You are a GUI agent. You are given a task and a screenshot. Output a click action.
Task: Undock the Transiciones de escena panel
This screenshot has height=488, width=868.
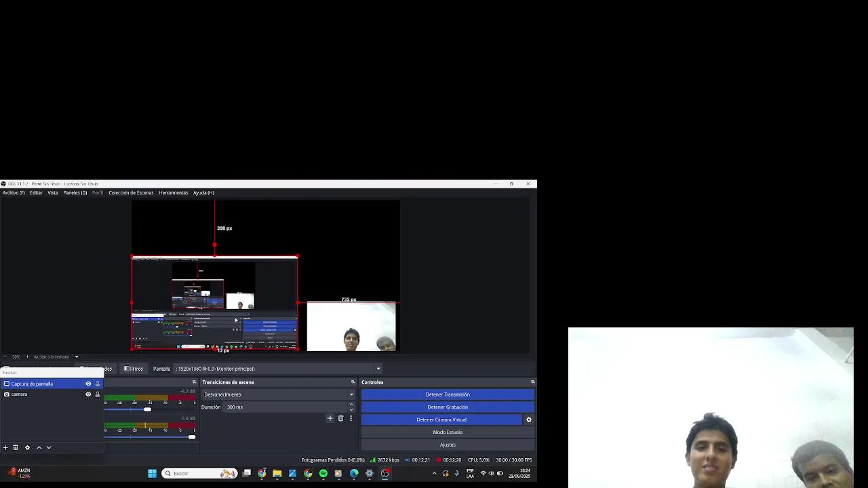(x=353, y=382)
